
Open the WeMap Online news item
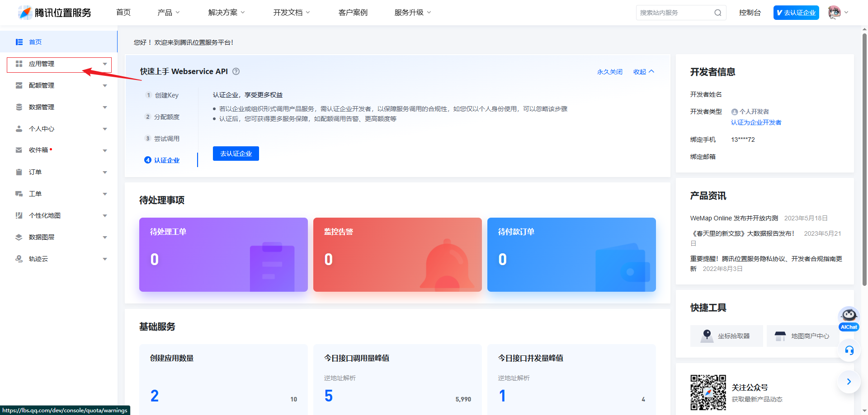[734, 218]
